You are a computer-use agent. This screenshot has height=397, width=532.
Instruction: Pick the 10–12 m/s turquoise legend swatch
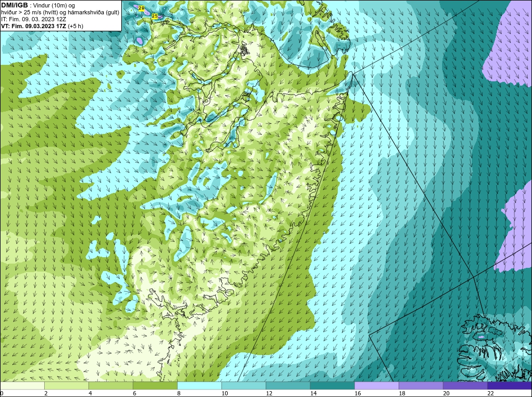(244, 385)
